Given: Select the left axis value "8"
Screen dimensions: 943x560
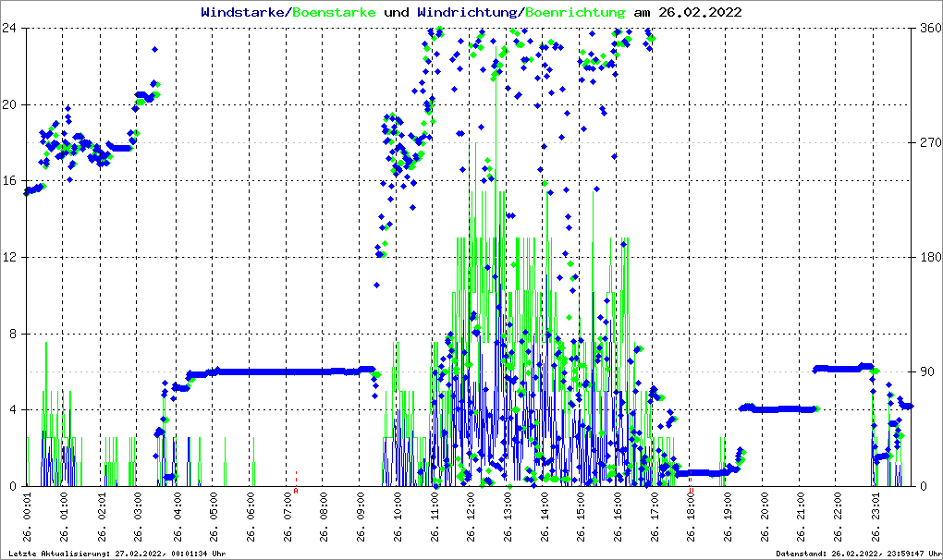Looking at the screenshot, I should click(x=12, y=334).
